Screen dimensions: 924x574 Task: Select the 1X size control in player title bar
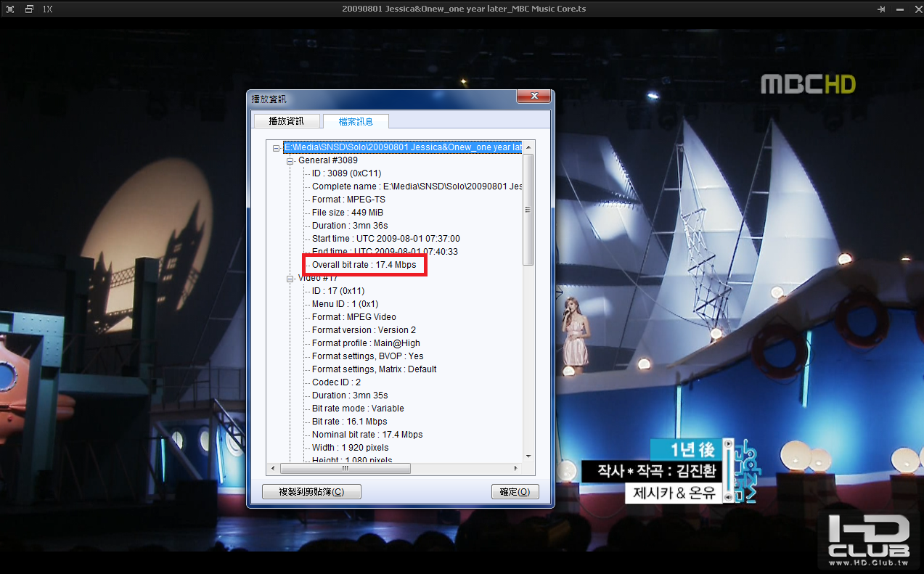click(x=47, y=9)
